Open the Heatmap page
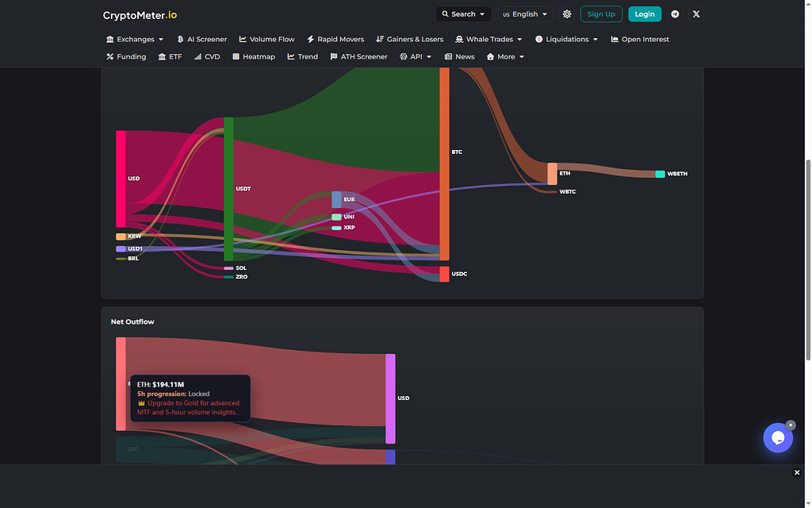Viewport: 812px width, 508px height. coord(254,57)
